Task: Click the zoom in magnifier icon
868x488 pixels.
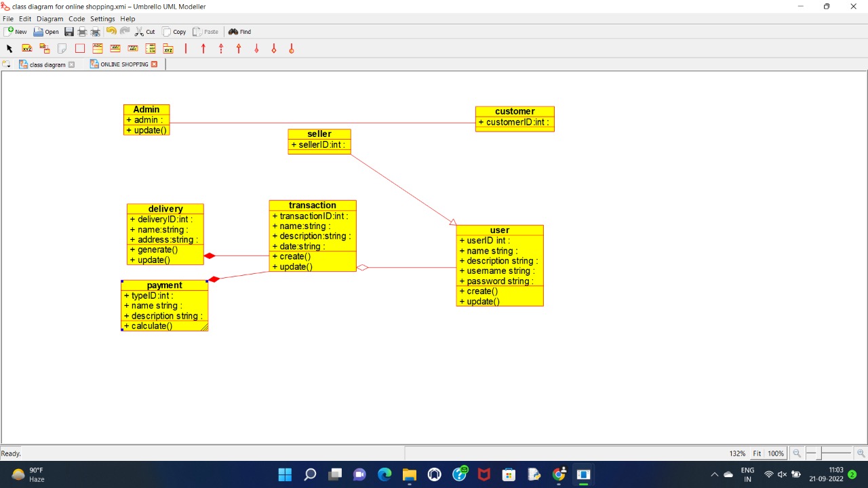Action: coord(861,453)
